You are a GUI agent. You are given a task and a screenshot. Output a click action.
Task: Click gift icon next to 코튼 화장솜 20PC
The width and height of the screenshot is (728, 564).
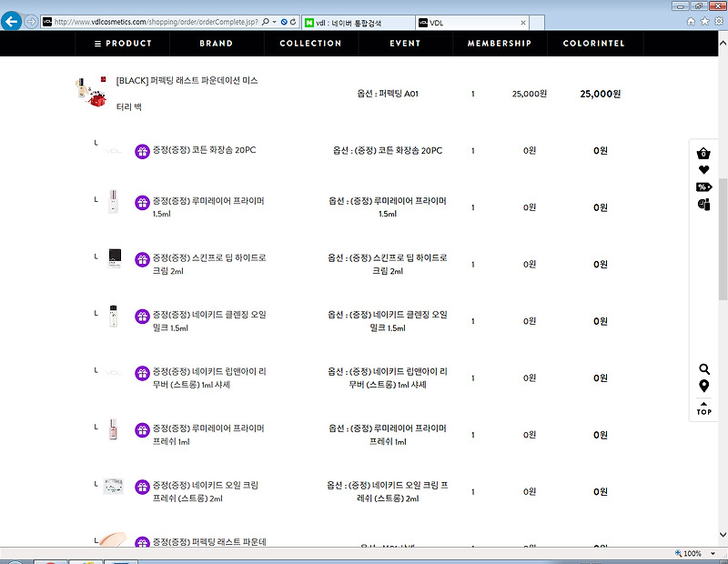tap(142, 151)
